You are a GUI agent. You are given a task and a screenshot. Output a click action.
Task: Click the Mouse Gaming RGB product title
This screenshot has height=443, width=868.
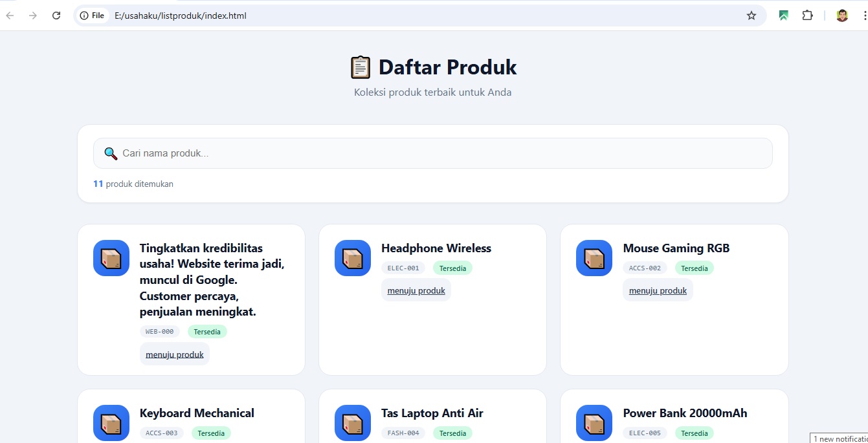(x=676, y=248)
